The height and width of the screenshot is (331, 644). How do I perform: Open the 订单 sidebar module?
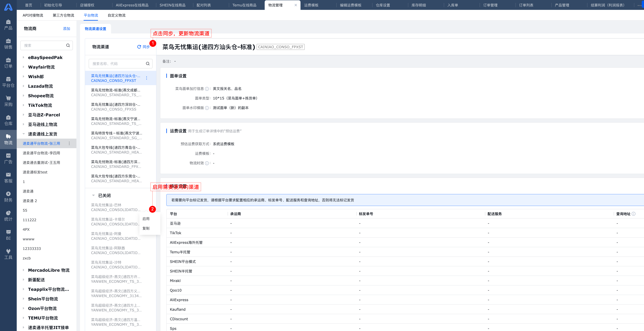[8, 63]
